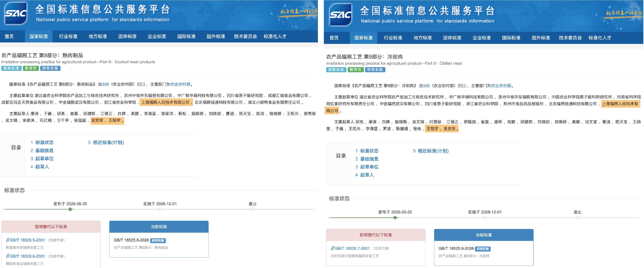Image resolution: width=644 pixels, height=268 pixels.
Task: Open 标准化人才 in the Part 8 page navbar
Action: tap(275, 36)
